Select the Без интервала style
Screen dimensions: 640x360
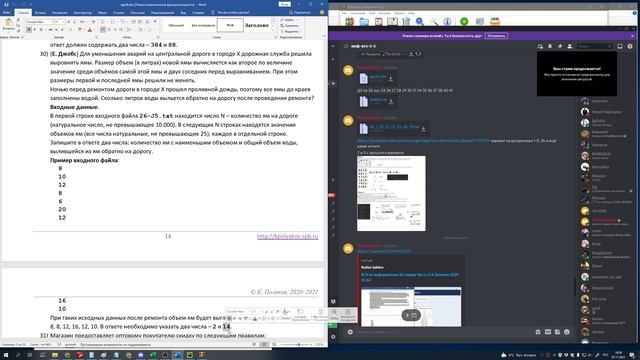[x=203, y=25]
